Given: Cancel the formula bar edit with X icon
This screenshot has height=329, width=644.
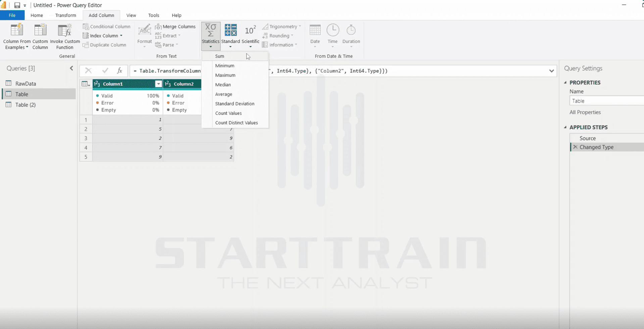Looking at the screenshot, I should tap(88, 70).
